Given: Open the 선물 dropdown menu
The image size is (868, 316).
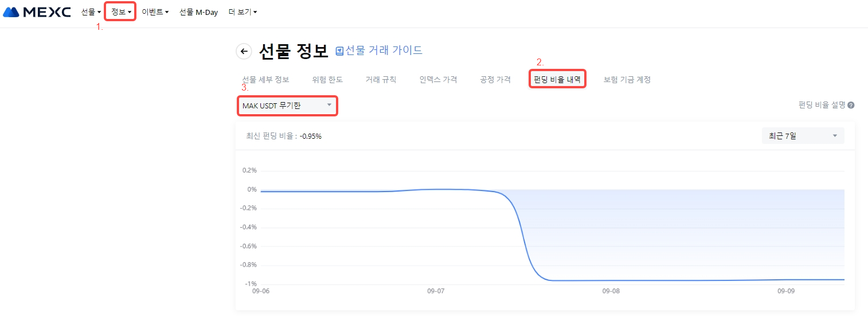Looking at the screenshot, I should click(x=91, y=12).
